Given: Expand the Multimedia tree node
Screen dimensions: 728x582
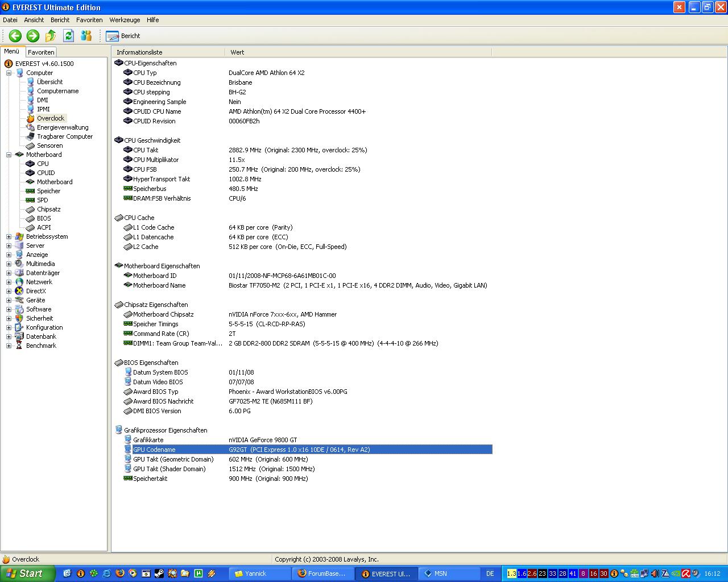Looking at the screenshot, I should (9, 264).
